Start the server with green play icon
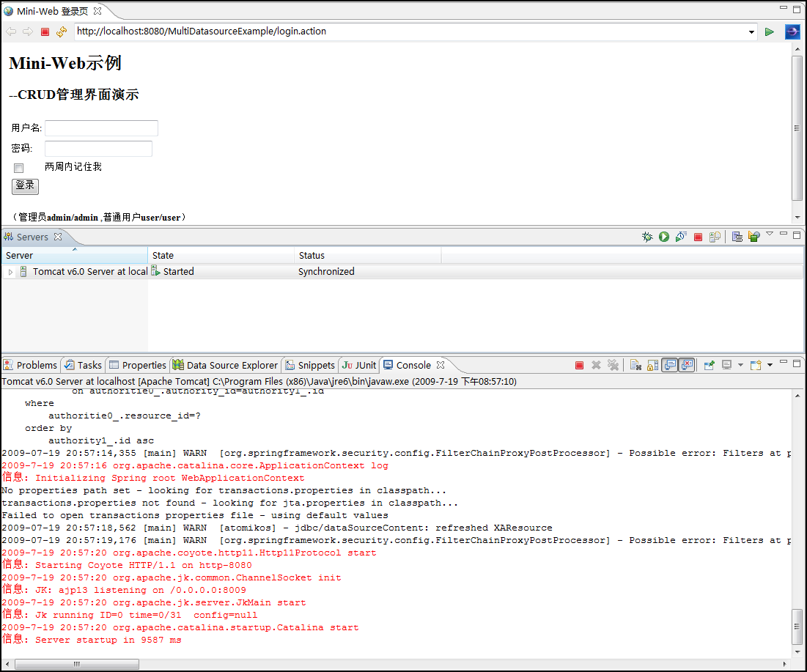 coord(664,237)
